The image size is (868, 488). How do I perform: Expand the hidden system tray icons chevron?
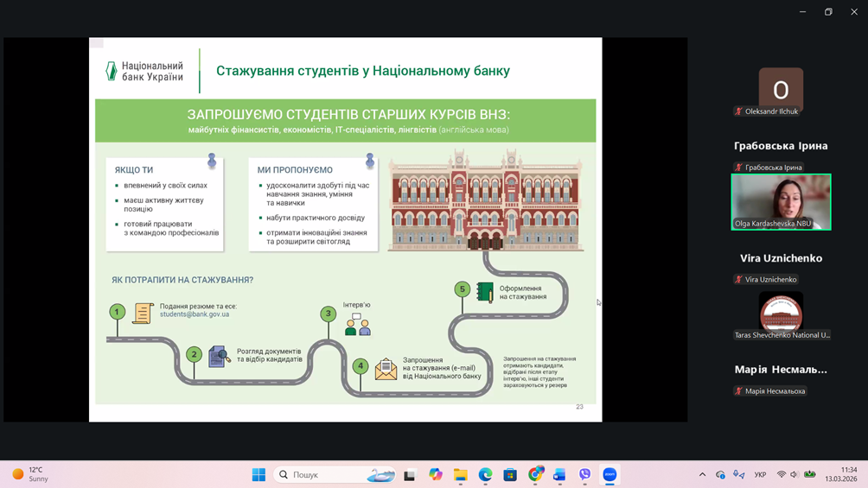(x=702, y=474)
